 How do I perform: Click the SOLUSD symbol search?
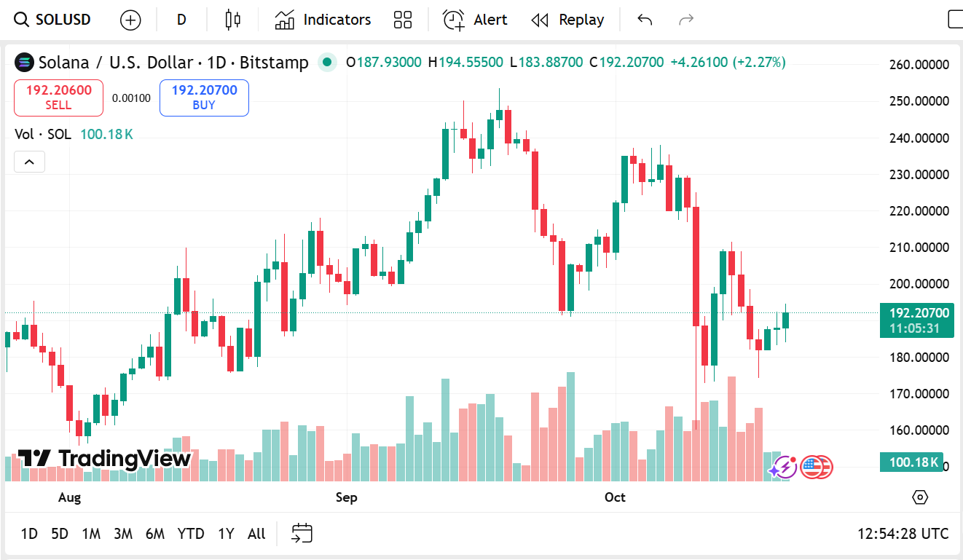pyautogui.click(x=54, y=20)
